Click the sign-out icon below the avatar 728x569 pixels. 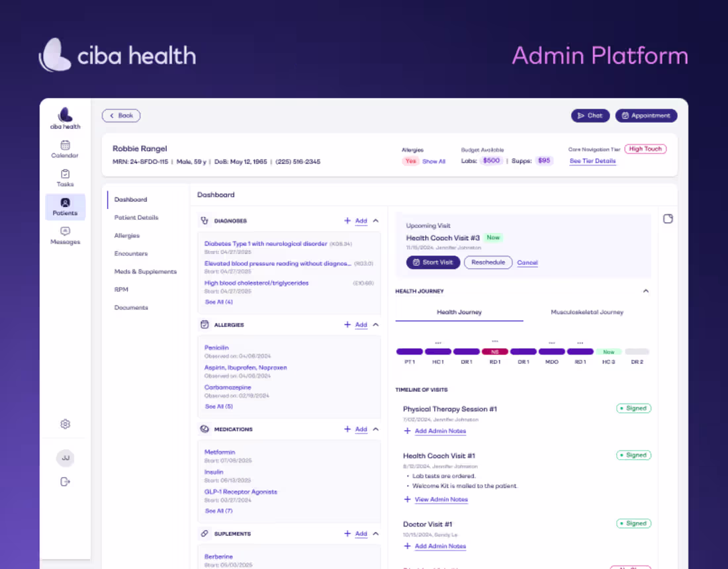65,482
